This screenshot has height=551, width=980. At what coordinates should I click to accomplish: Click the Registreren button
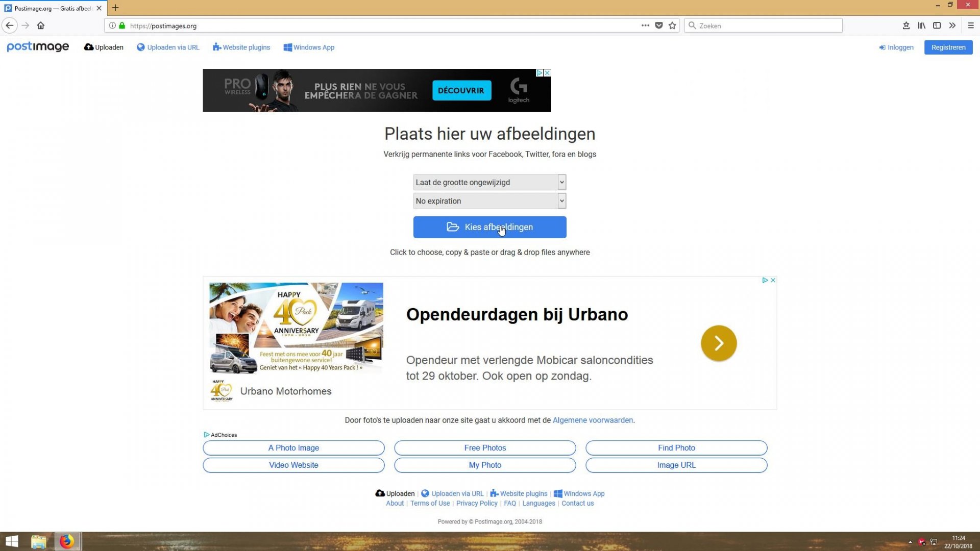click(x=948, y=47)
